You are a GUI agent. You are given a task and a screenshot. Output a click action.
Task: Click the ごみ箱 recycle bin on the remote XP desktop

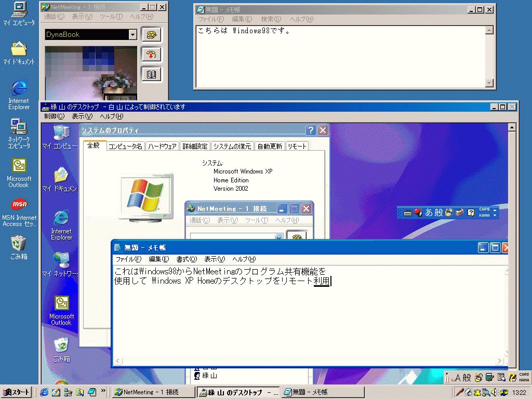(61, 350)
